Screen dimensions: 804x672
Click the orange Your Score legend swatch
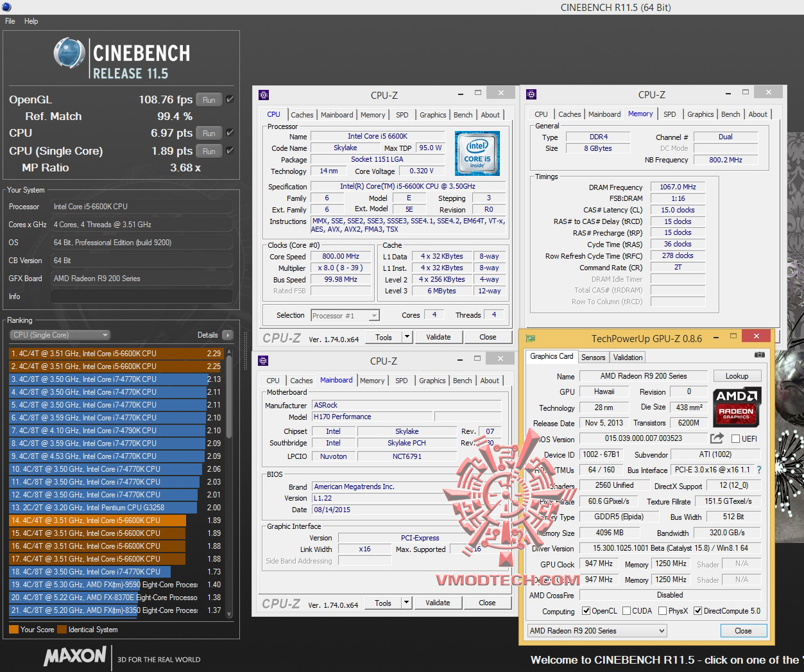coord(13,630)
